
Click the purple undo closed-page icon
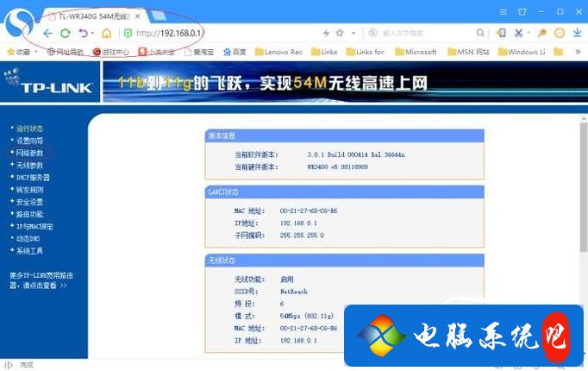pyautogui.click(x=83, y=33)
